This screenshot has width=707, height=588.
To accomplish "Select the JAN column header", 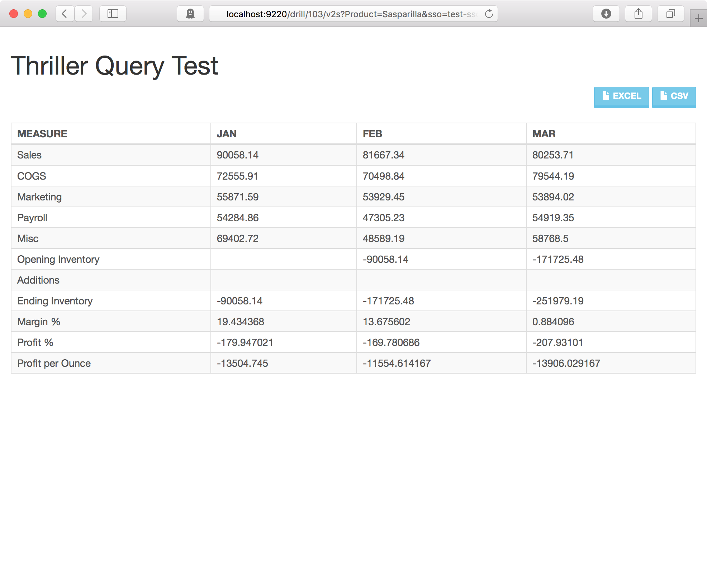I will (x=227, y=134).
